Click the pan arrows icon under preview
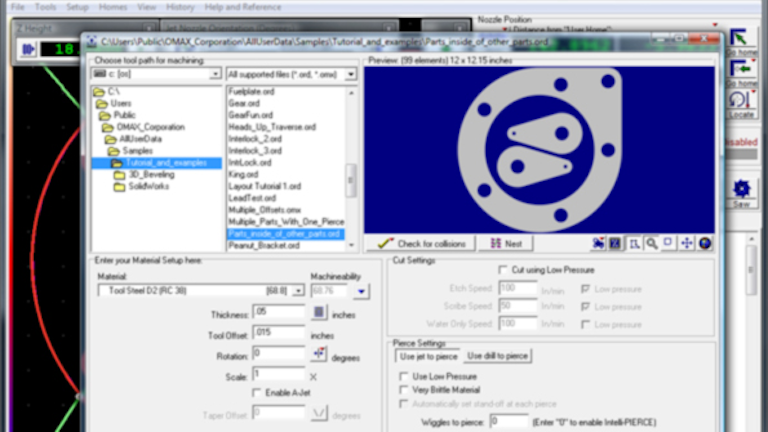 [x=687, y=243]
